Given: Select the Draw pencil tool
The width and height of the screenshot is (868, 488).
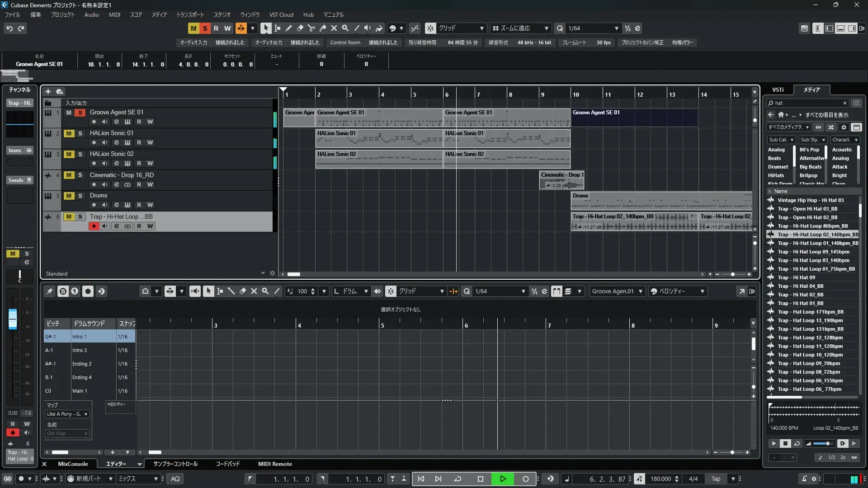Looking at the screenshot, I should (288, 28).
